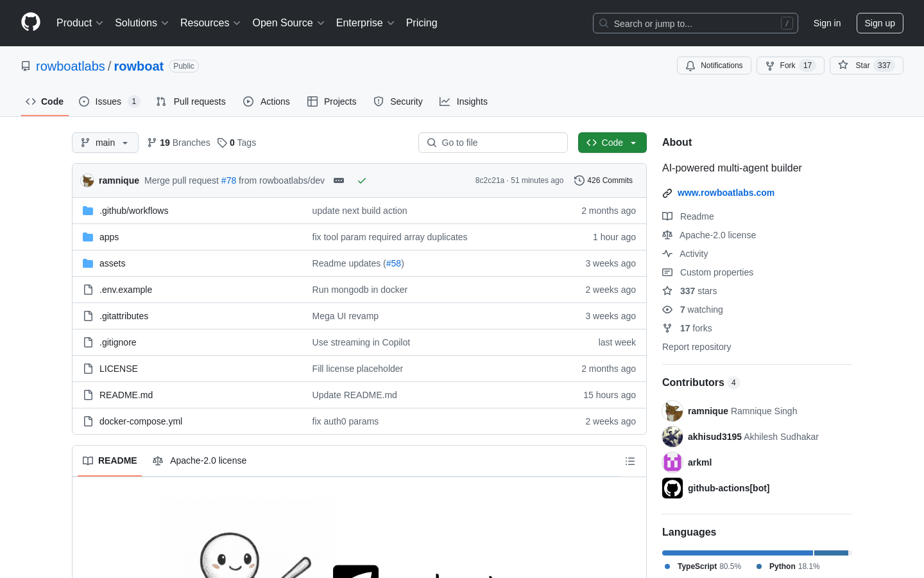The image size is (924, 578).
Task: Click the docker-compose.yml file icon
Action: click(x=88, y=421)
